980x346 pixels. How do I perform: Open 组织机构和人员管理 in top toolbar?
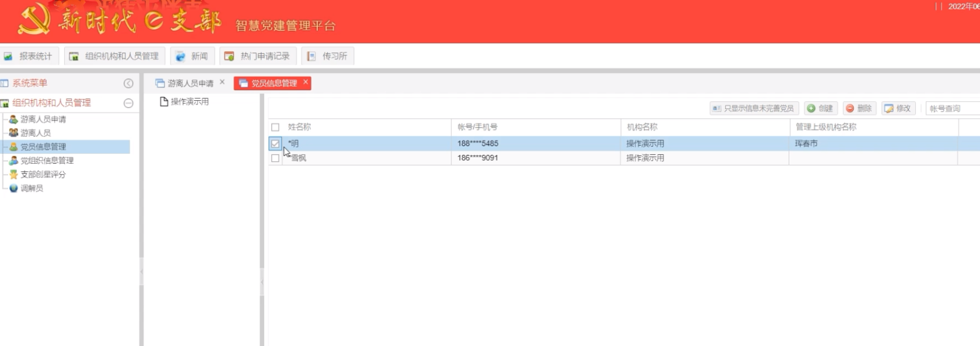coord(115,57)
